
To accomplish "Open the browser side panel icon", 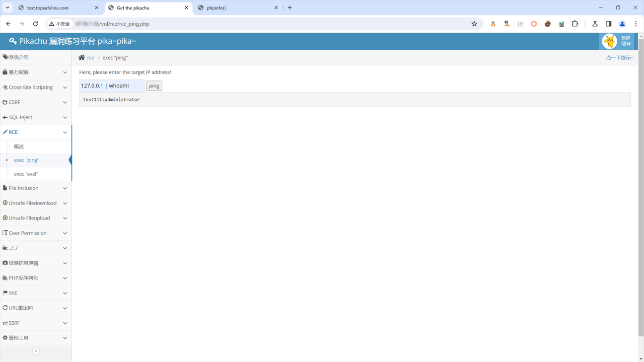I will click(608, 24).
